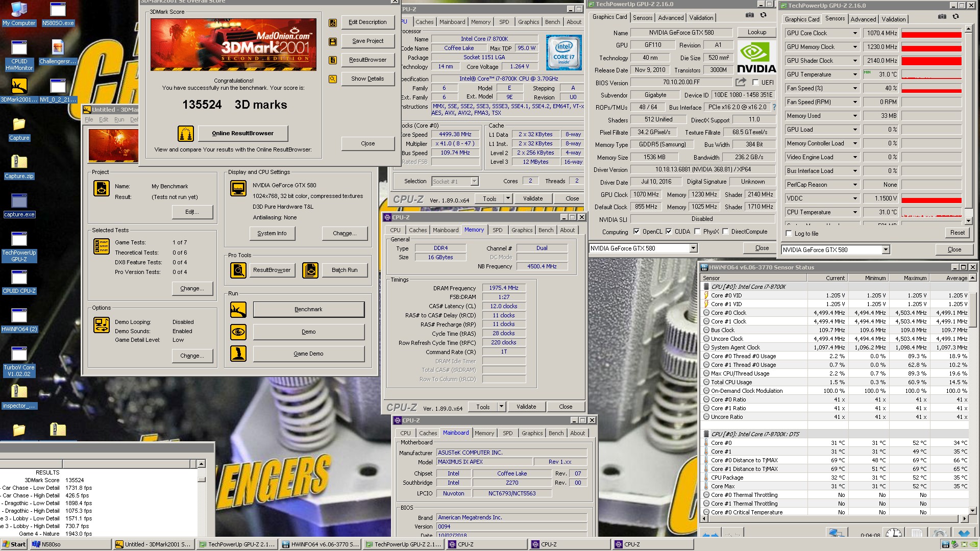This screenshot has height=551, width=980.
Task: Toggle UEFI checkbox in GPU-Z
Action: tap(755, 83)
